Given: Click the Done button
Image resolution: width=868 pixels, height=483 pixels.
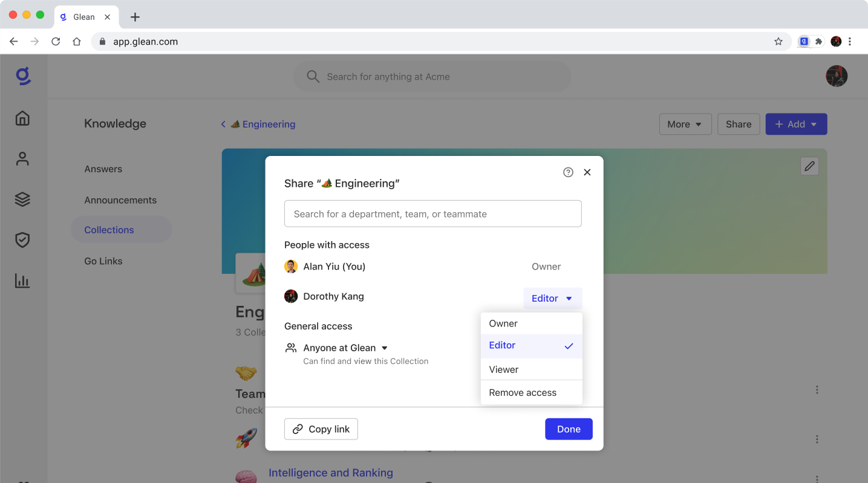Looking at the screenshot, I should [568, 429].
